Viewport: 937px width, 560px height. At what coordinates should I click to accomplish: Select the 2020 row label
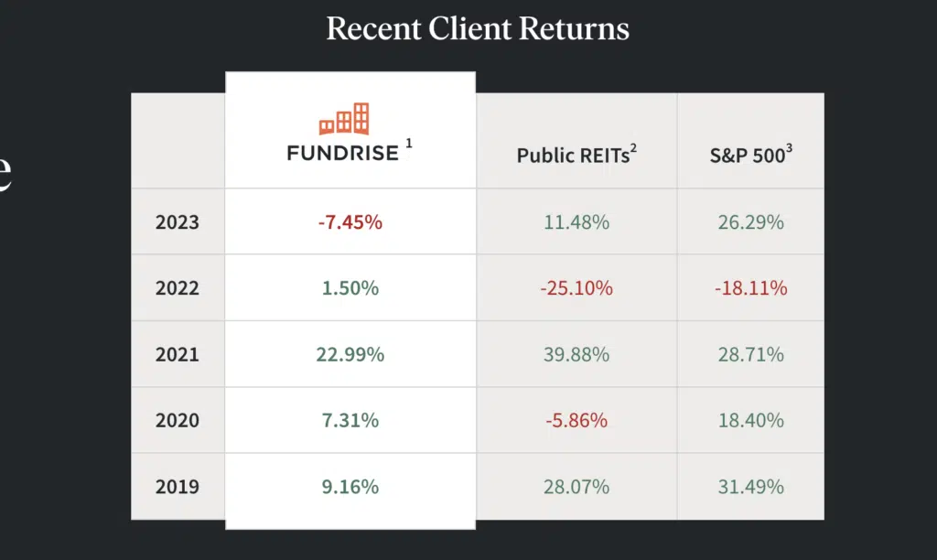coord(178,421)
